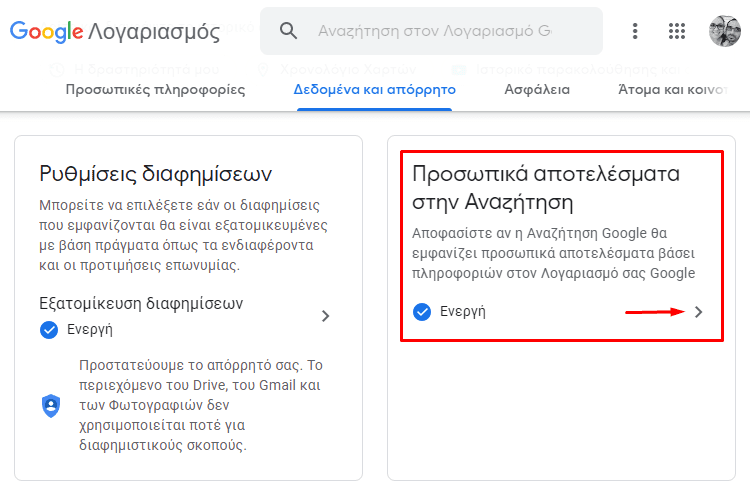Click the search magnifier icon
Viewport: 750px width, 492px height.
click(288, 31)
